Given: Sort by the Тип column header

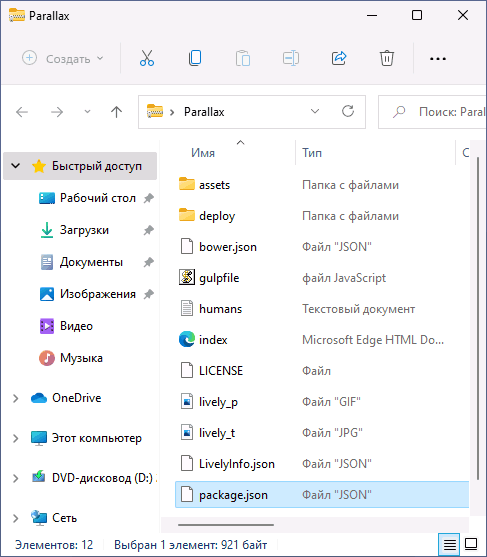Looking at the screenshot, I should tap(312, 153).
